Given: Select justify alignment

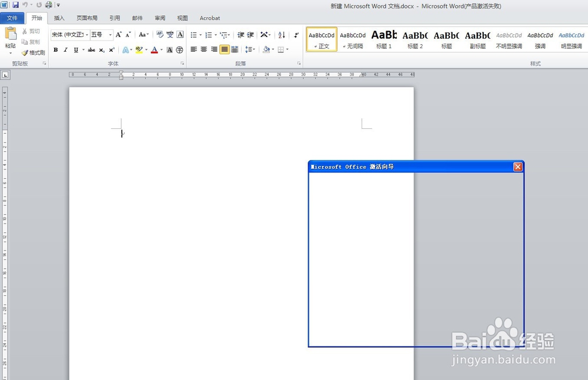Looking at the screenshot, I should pos(224,49).
